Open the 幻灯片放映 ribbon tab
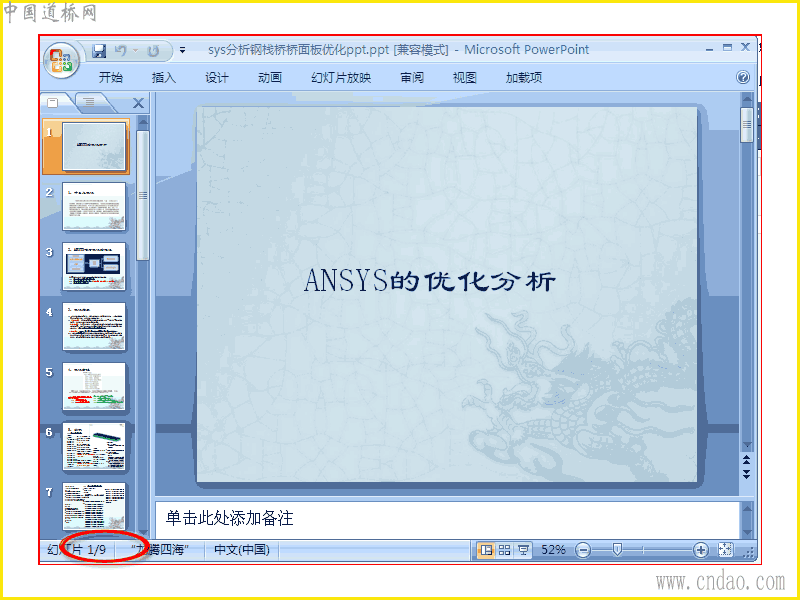The image size is (800, 600). coord(341,78)
